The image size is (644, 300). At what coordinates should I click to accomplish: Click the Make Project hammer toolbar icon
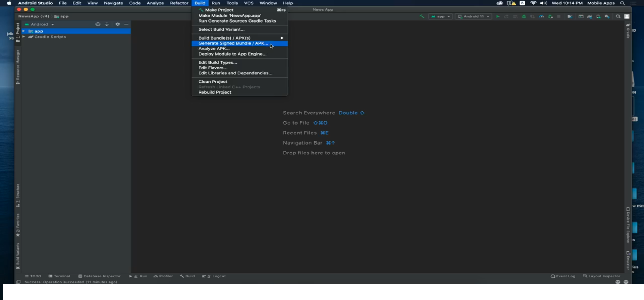point(422,17)
